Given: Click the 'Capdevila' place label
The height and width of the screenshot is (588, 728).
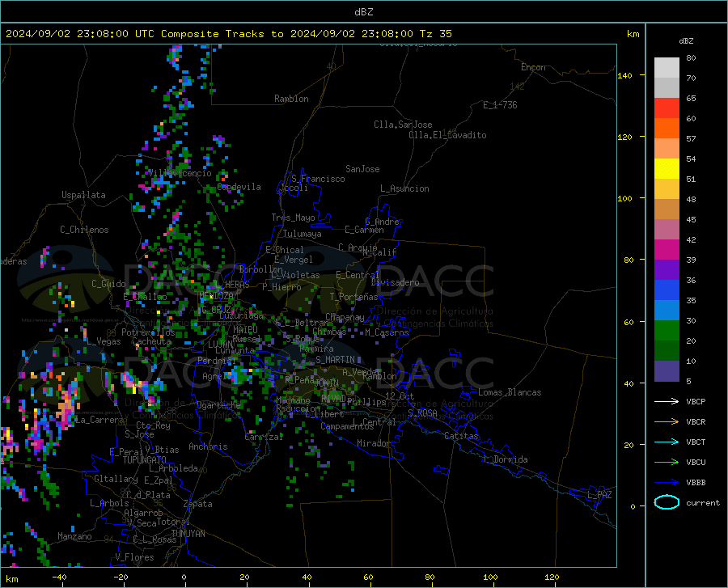Looking at the screenshot, I should (239, 187).
